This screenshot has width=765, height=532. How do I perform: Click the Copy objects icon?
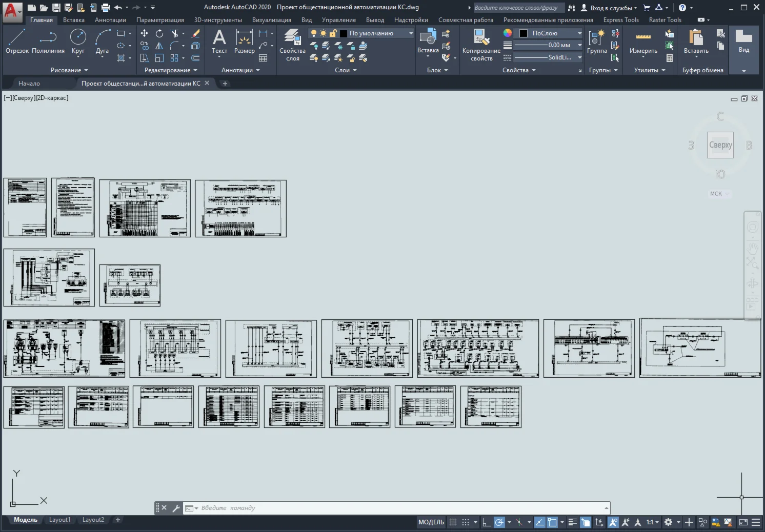click(x=145, y=46)
